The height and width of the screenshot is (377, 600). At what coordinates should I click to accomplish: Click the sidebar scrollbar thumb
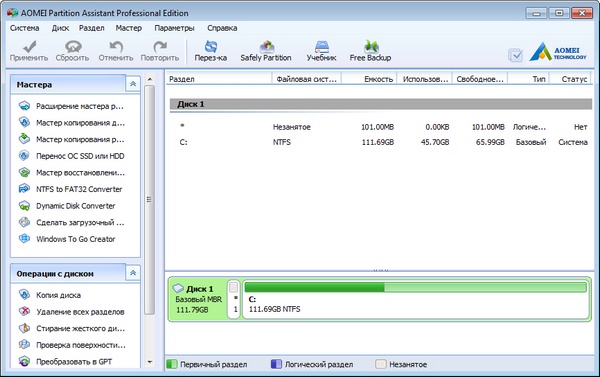[x=150, y=200]
